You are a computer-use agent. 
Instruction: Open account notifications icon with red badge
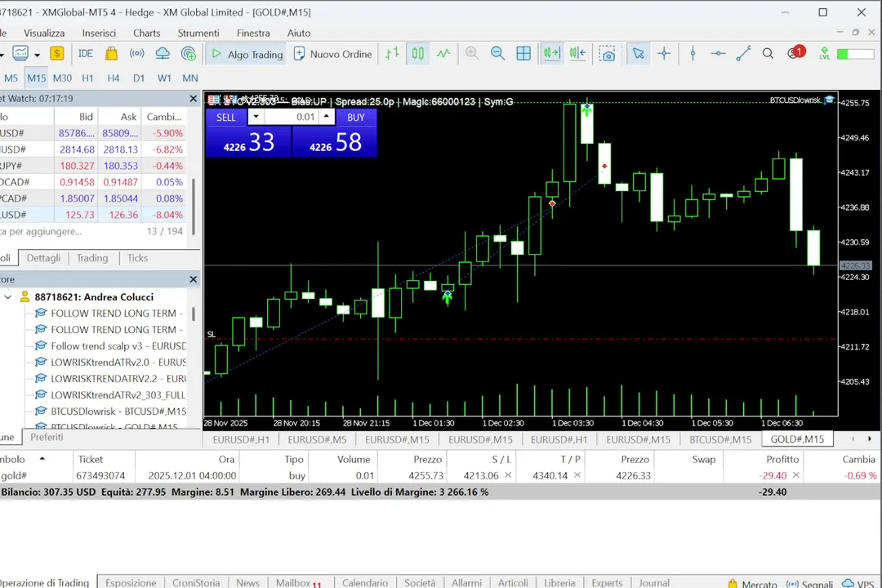[x=796, y=53]
